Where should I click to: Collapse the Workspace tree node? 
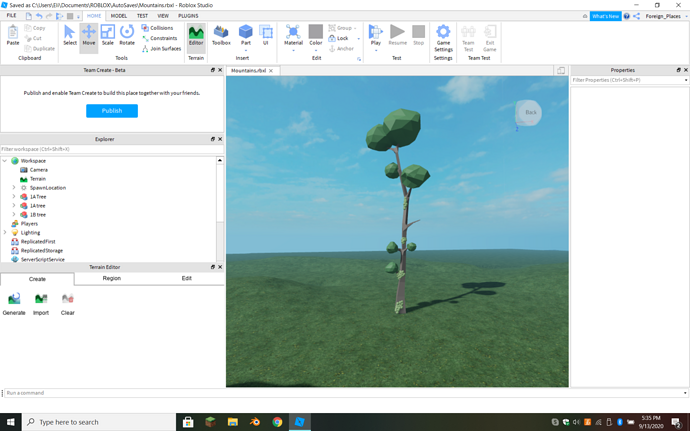point(5,161)
